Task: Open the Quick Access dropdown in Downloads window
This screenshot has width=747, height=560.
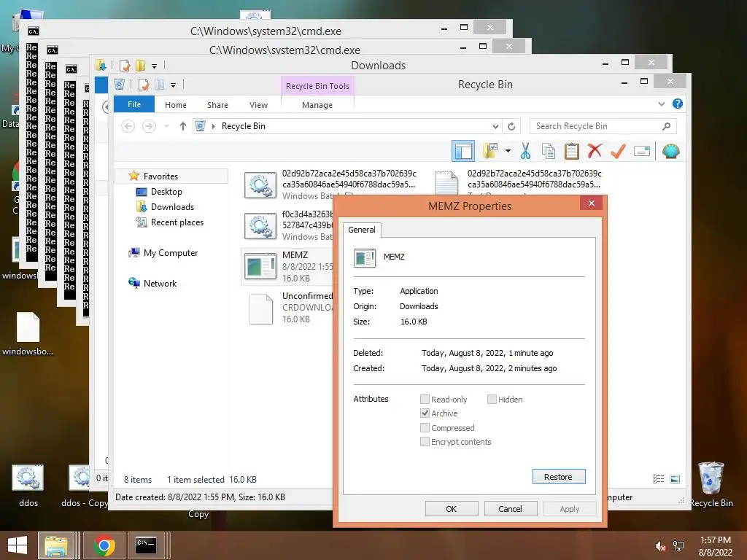Action: pos(155,66)
